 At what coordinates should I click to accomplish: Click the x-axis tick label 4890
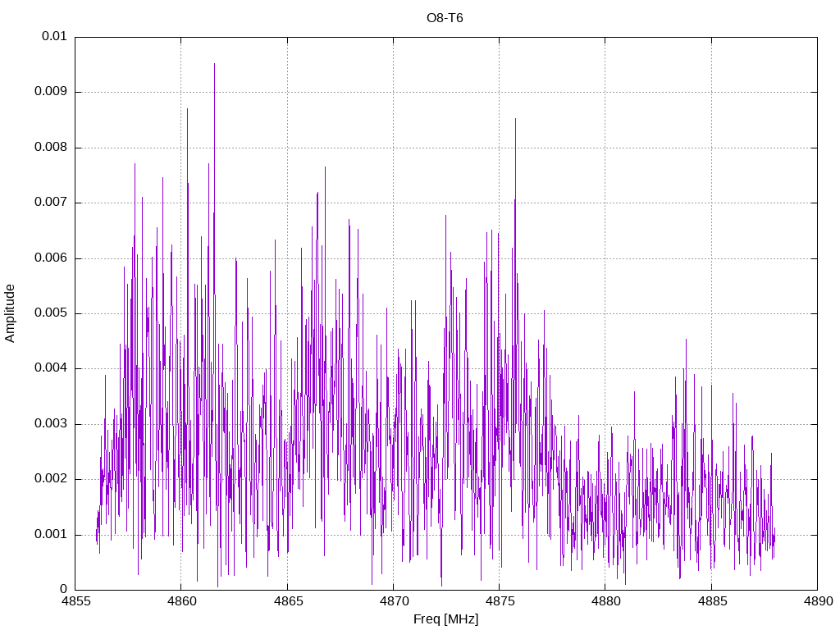818,601
